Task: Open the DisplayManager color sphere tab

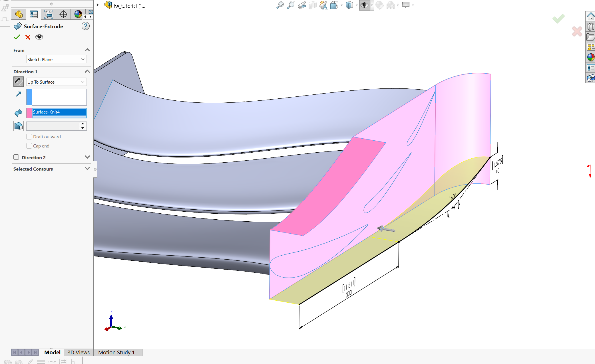Action: 78,14
